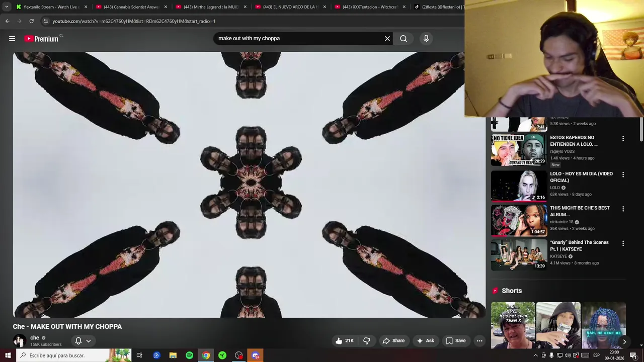Open the Discord taskbar icon
The image size is (644, 362).
tap(256, 355)
